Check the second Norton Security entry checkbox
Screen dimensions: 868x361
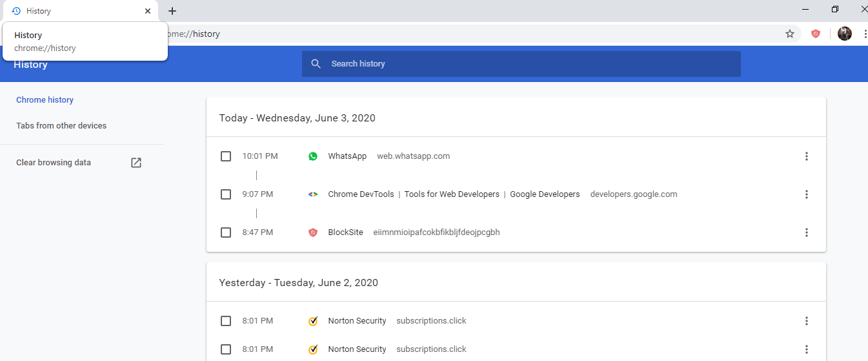226,349
